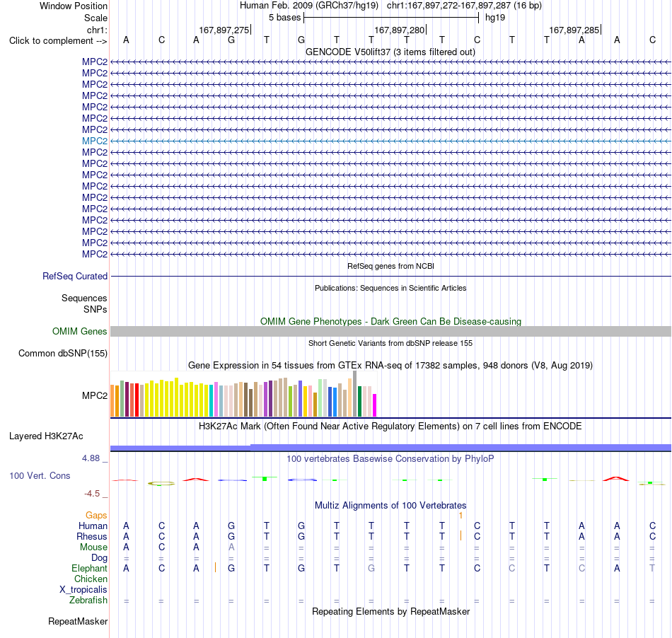Click the 100 Vert. Cons label
The width and height of the screenshot is (672, 638).
40,475
